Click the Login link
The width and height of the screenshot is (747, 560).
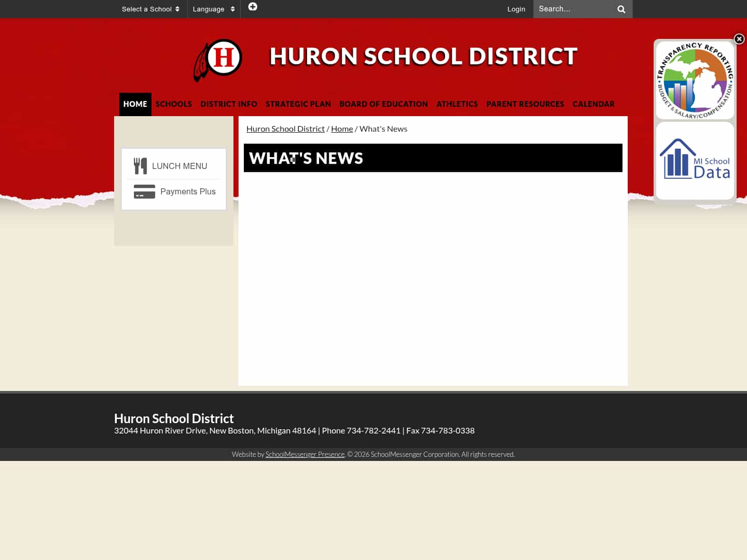[x=516, y=9]
